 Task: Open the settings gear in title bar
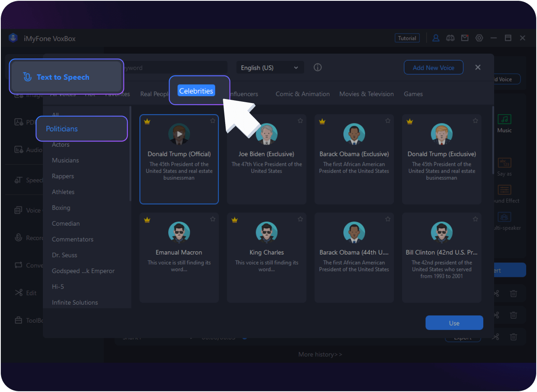[479, 38]
